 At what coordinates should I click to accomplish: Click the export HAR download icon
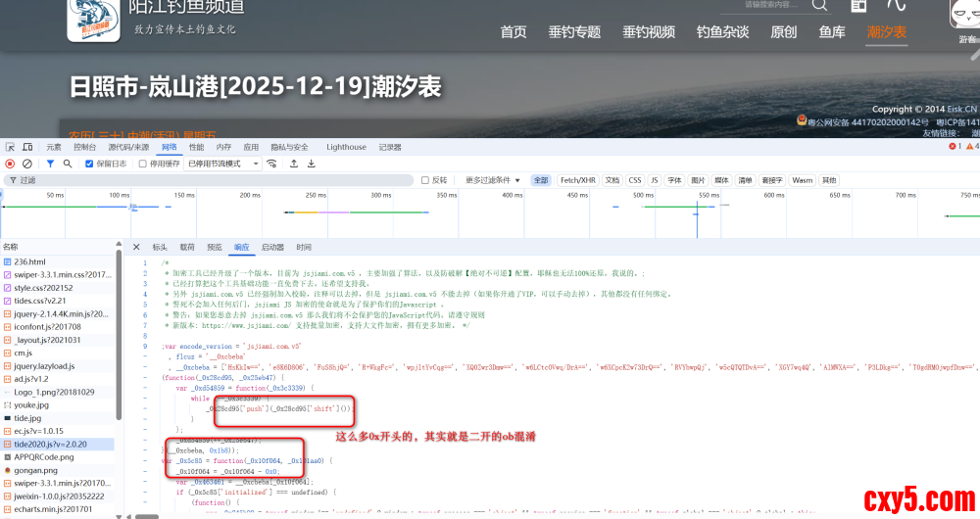[x=312, y=164]
